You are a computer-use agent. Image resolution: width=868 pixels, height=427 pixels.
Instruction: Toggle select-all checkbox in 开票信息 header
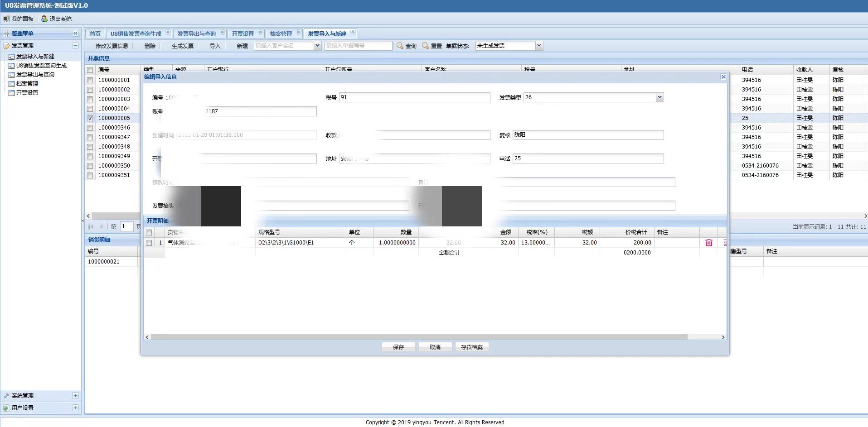point(90,70)
